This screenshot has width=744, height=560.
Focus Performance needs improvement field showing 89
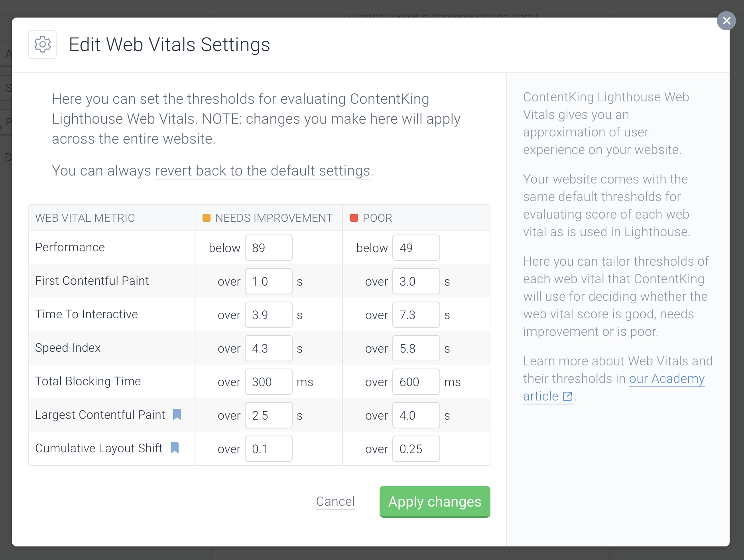pos(269,248)
